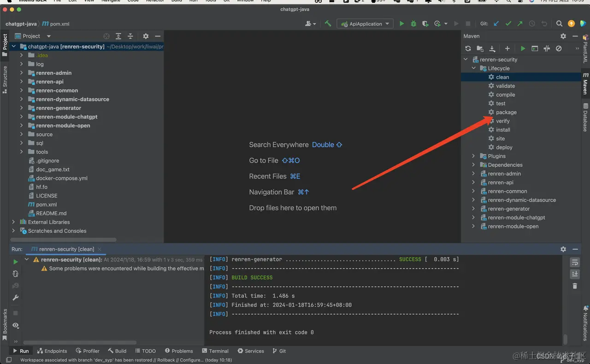Run ApiApplication with coverage shield icon
The width and height of the screenshot is (590, 364).
425,23
